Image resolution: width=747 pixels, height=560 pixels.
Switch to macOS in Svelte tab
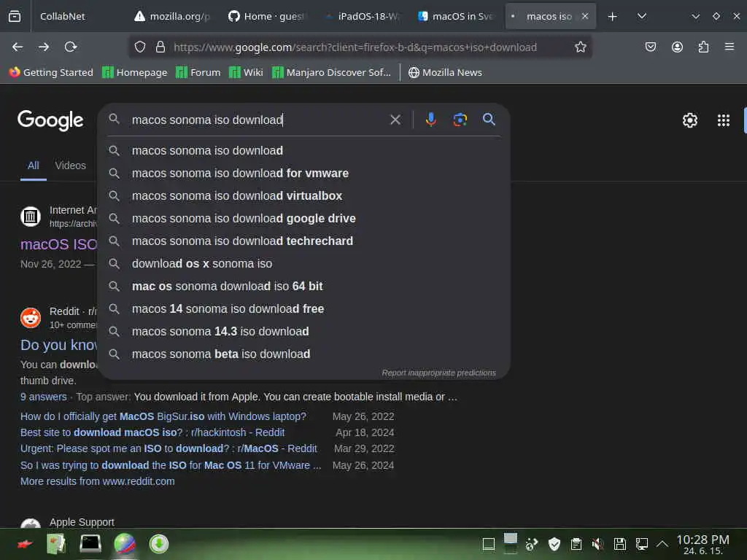(455, 16)
